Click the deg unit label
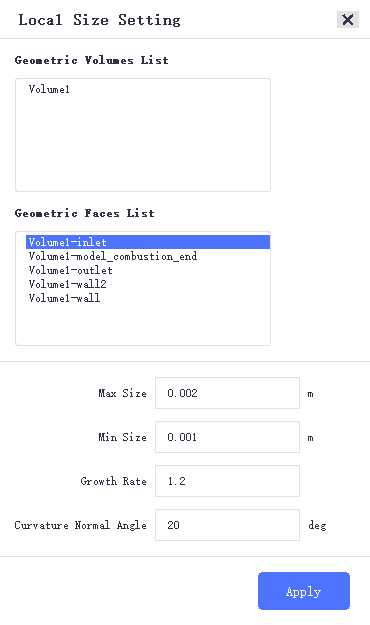Screen dimensions: 370x625 [317, 525]
